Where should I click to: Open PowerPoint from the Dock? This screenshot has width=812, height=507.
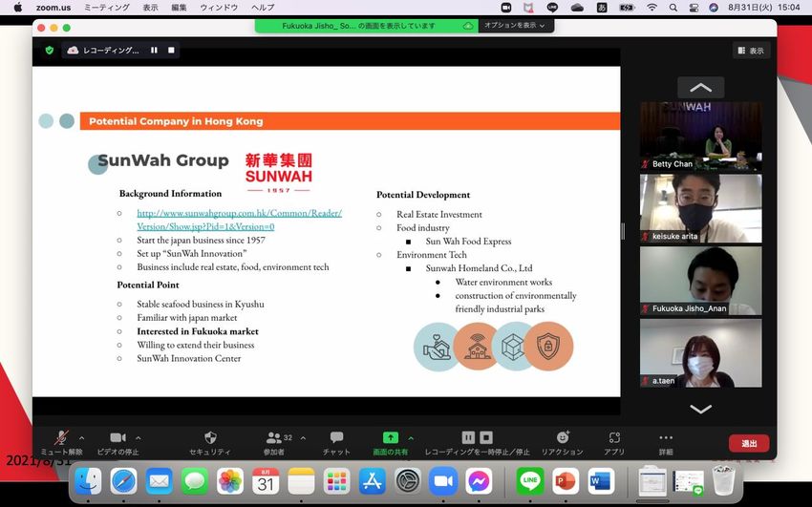click(566, 481)
